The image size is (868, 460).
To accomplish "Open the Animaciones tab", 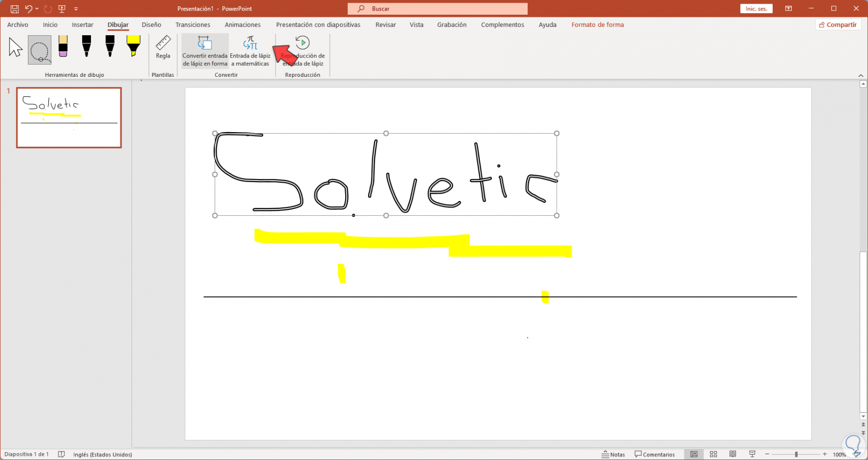I will click(243, 25).
